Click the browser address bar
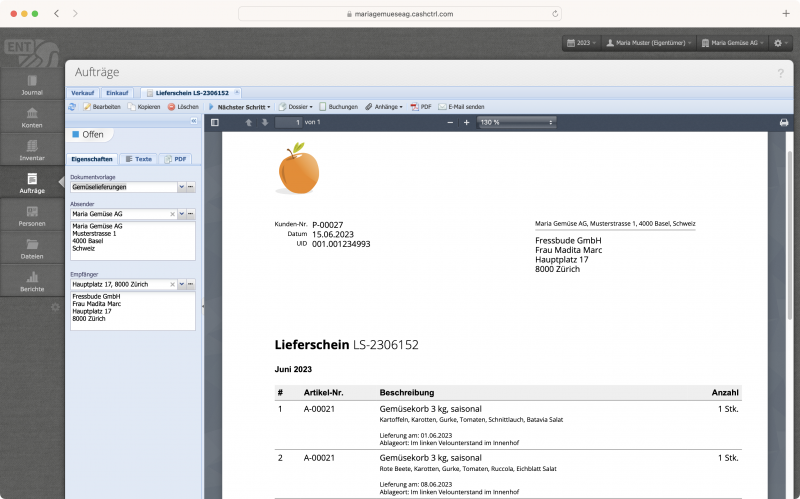Screen dimensions: 800x499 point(399,14)
